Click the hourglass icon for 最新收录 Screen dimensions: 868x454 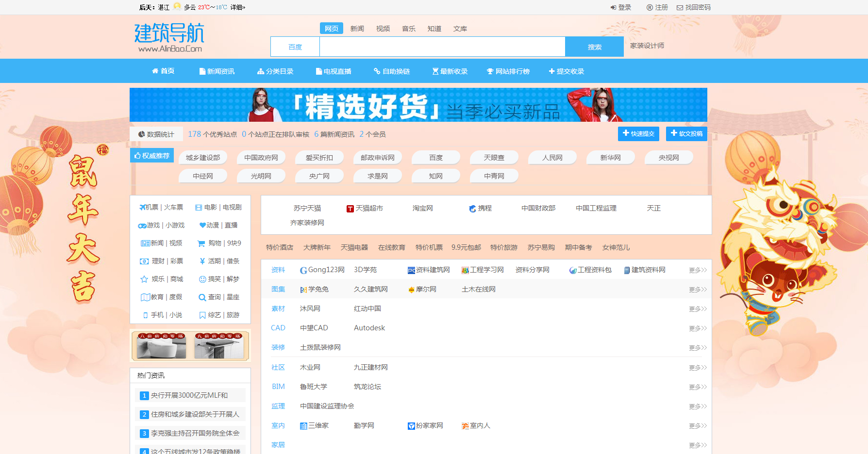pos(435,71)
